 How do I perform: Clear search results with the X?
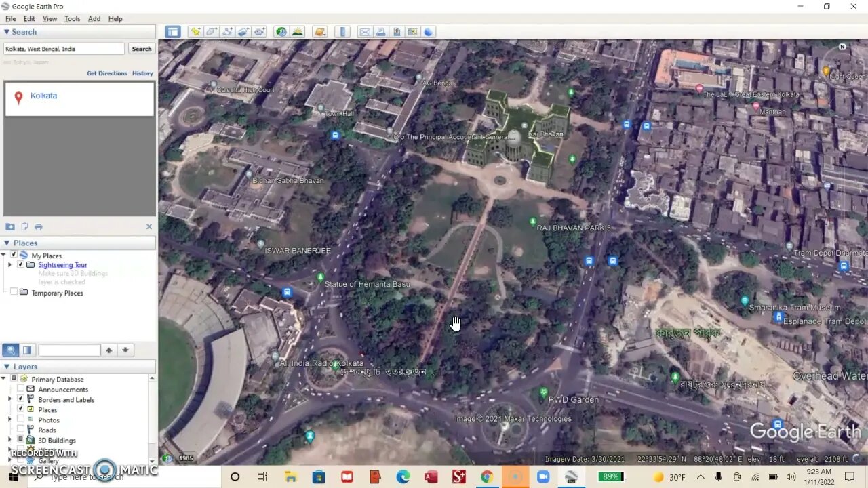(149, 227)
